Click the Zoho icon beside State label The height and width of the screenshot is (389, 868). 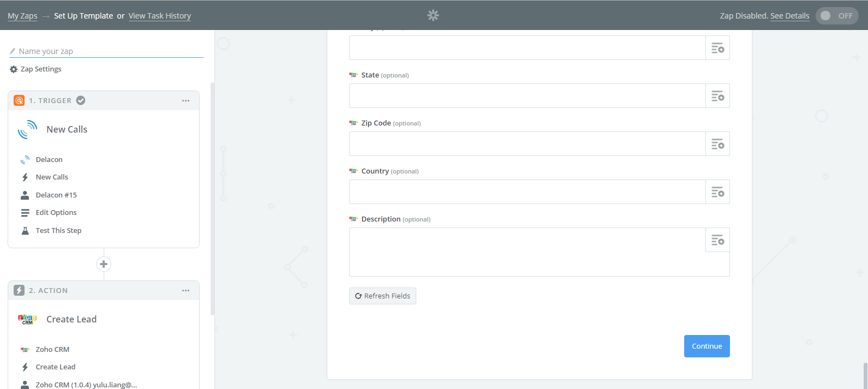354,75
